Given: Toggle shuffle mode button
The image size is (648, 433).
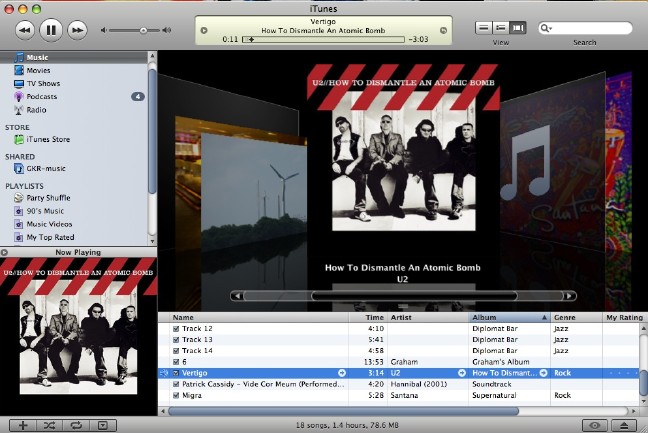Looking at the screenshot, I should pos(50,425).
